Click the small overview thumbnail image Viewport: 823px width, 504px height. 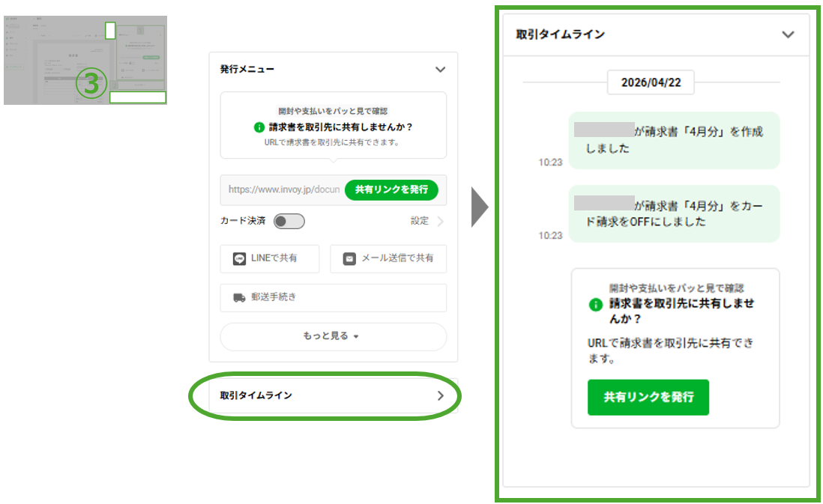pos(85,61)
